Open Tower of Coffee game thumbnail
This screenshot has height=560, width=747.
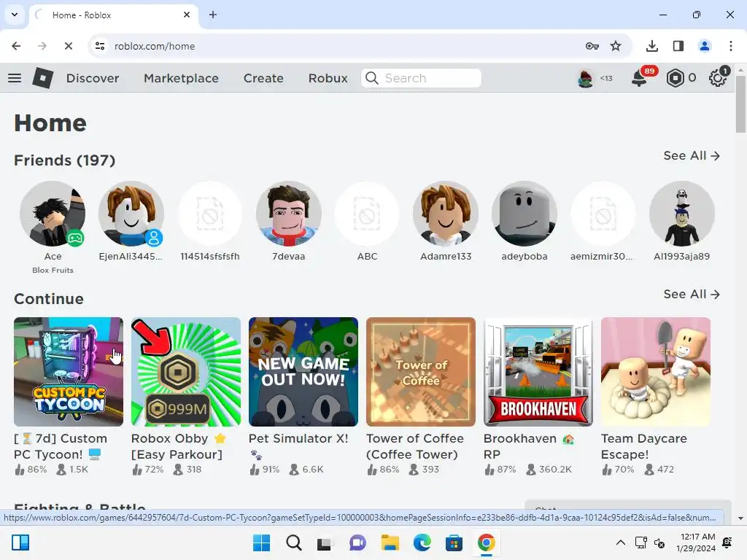pos(421,372)
